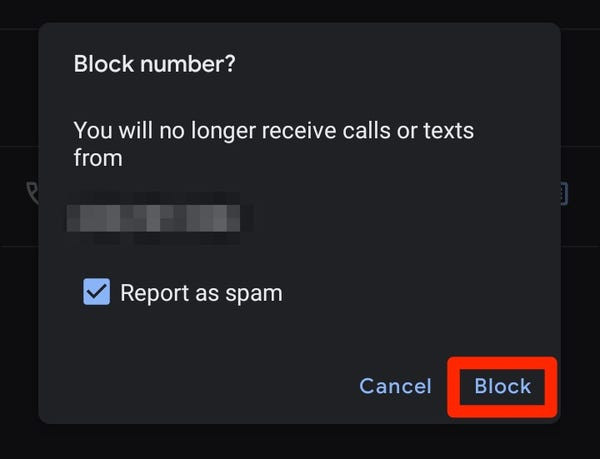Screen dimensions: 600x459
Task: Click the blank dialog area right of the title
Action: (x=400, y=64)
